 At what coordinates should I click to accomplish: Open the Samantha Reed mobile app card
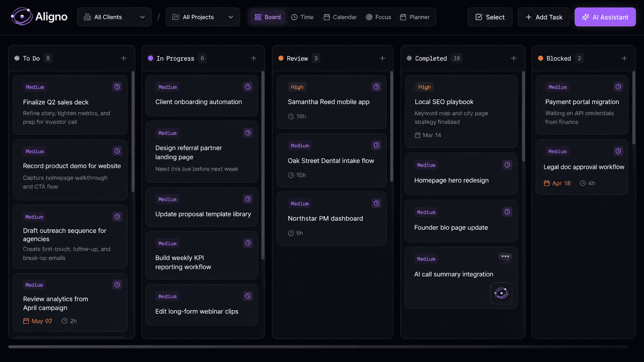click(332, 102)
